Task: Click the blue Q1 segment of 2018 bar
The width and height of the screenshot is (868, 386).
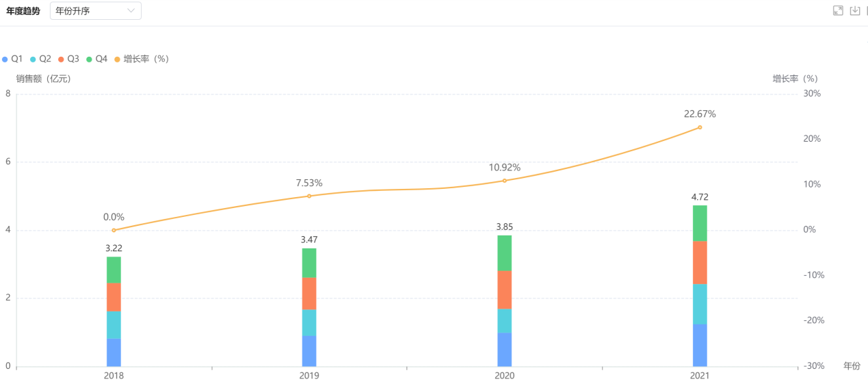Action: [114, 352]
